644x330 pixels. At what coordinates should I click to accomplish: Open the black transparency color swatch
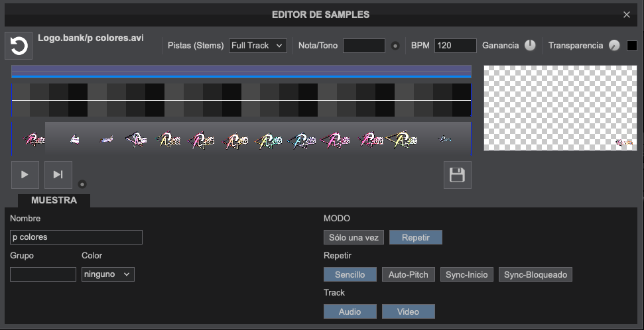pyautogui.click(x=631, y=46)
